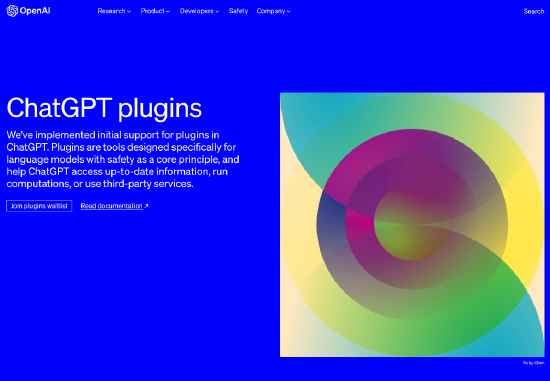Expand the Company dropdown menu
The height and width of the screenshot is (381, 550).
click(x=273, y=11)
